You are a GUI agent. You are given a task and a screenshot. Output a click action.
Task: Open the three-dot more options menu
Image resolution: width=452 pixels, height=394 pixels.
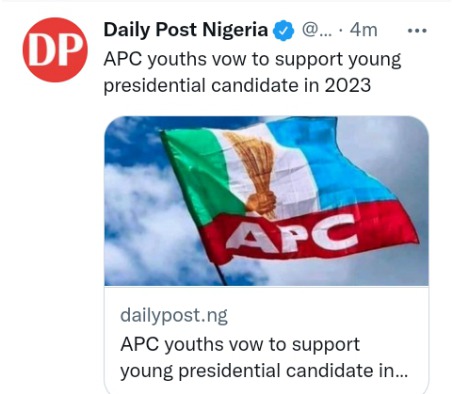[x=417, y=31]
